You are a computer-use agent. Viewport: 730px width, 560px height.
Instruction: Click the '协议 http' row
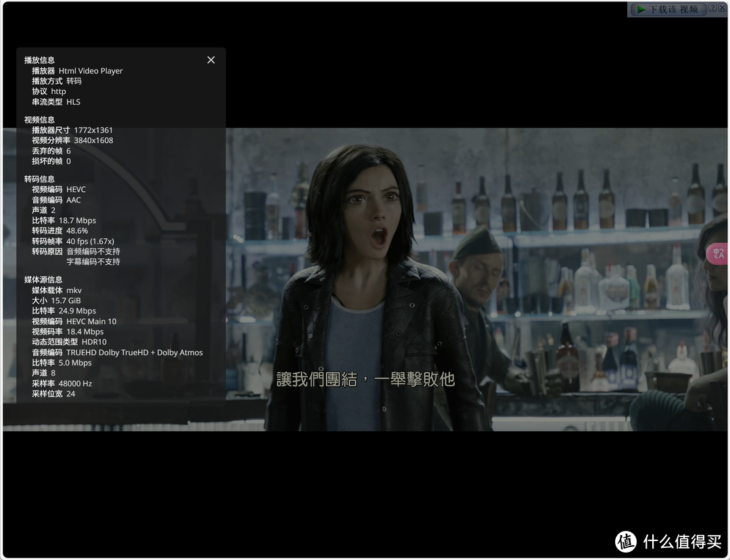[x=49, y=91]
